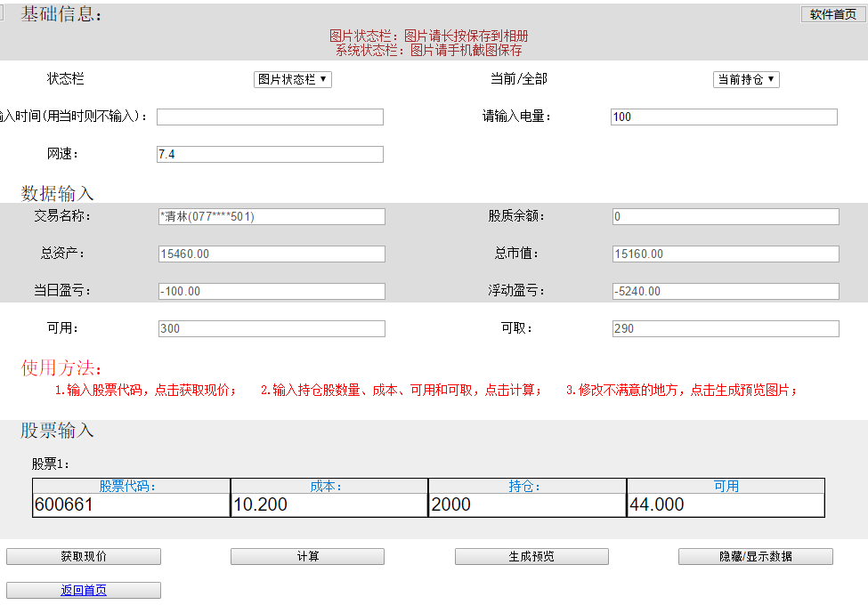
Task: Click the 当前/全部 label
Action: pos(519,79)
